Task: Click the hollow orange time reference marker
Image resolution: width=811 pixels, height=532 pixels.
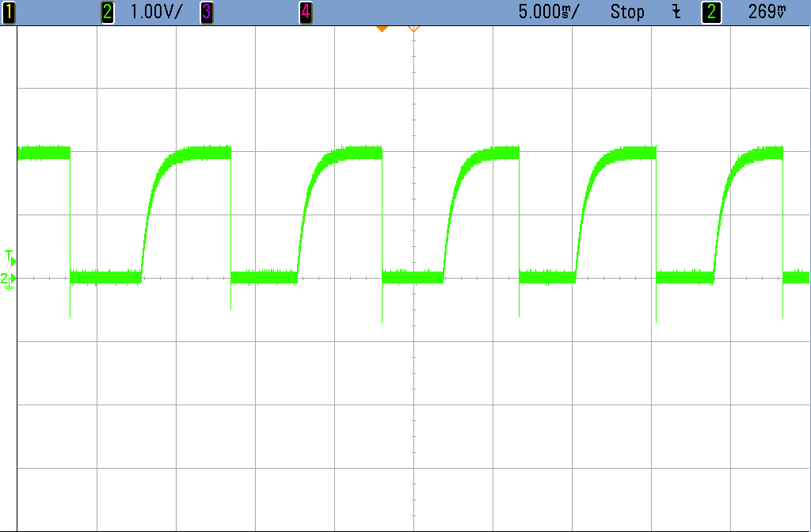Action: 413,28
